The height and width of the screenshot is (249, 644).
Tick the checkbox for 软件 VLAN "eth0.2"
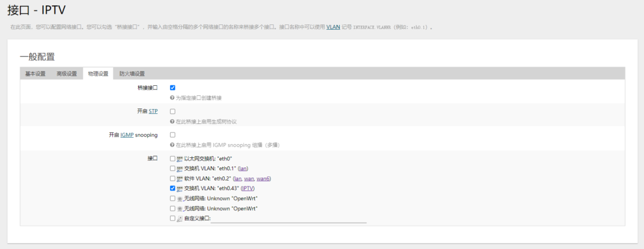[172, 179]
